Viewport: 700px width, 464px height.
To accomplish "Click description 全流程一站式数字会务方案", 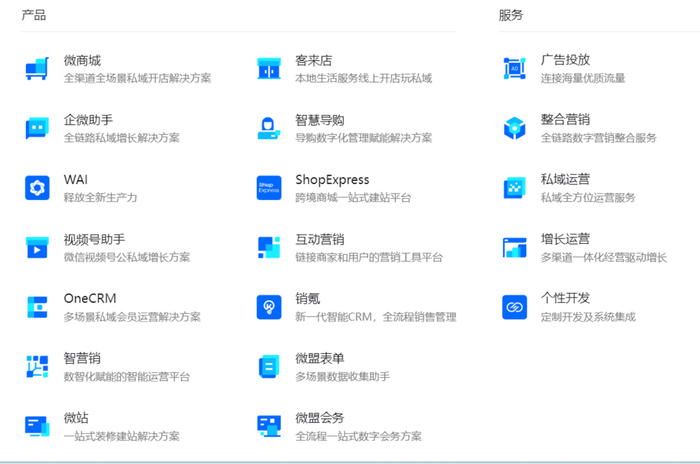I will point(358,436).
